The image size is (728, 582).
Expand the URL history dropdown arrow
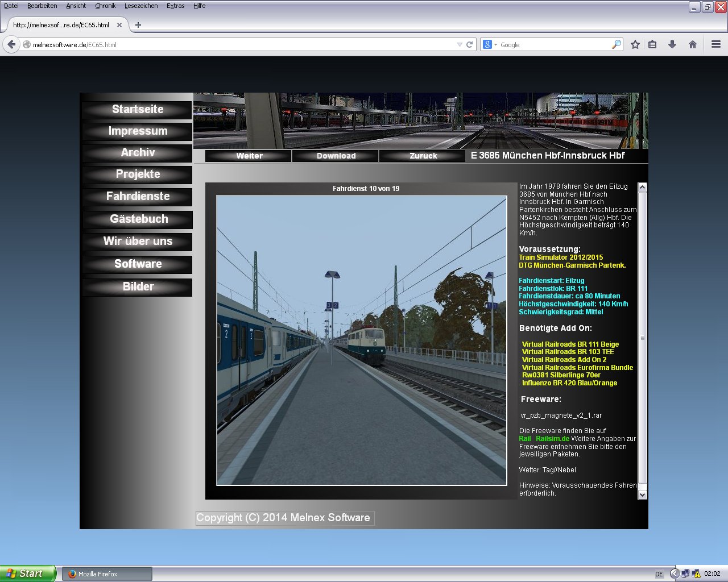coord(460,44)
